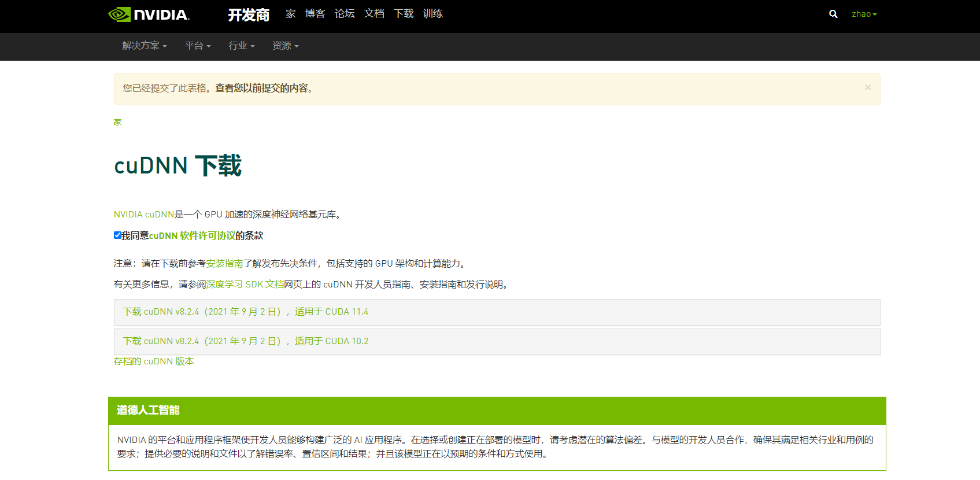This screenshot has height=480, width=980.
Task: Open cuDNN 软件许可协议 link
Action: coord(192,235)
